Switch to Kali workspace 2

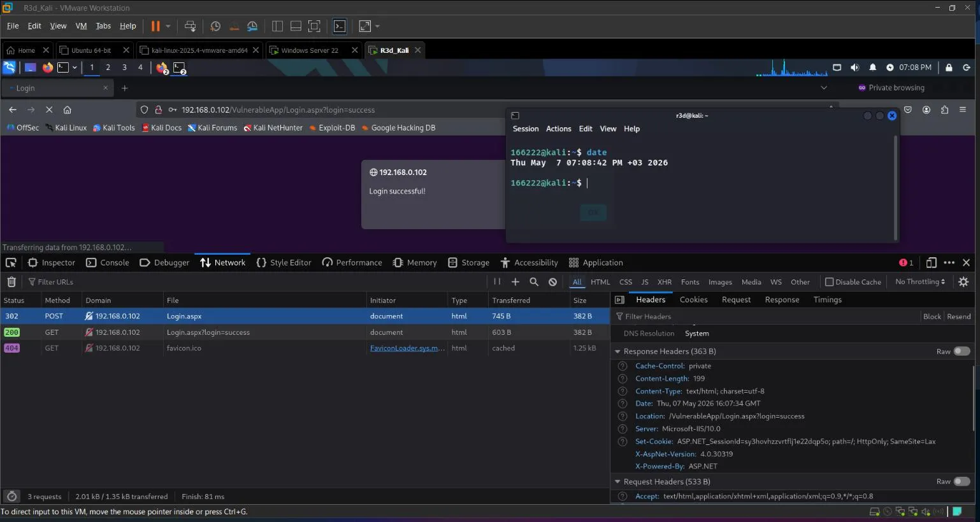point(108,67)
